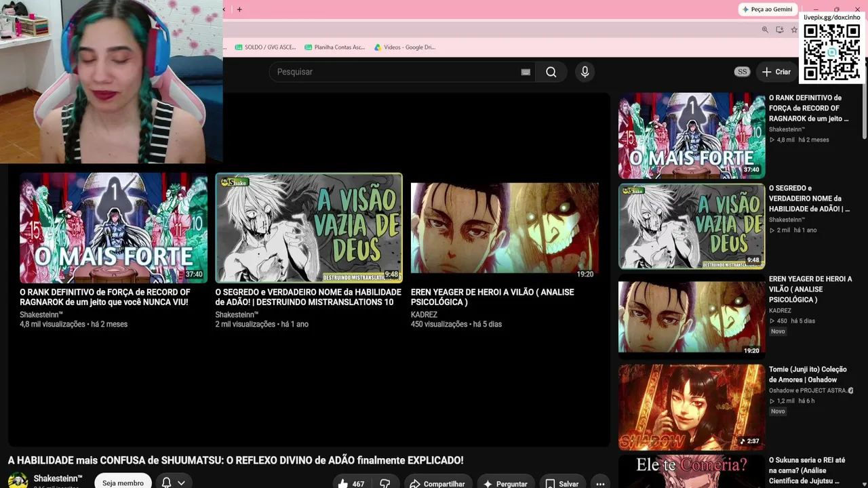
Task: Open the O MAIS FORTE end-screen thumbnail
Action: coord(113,227)
